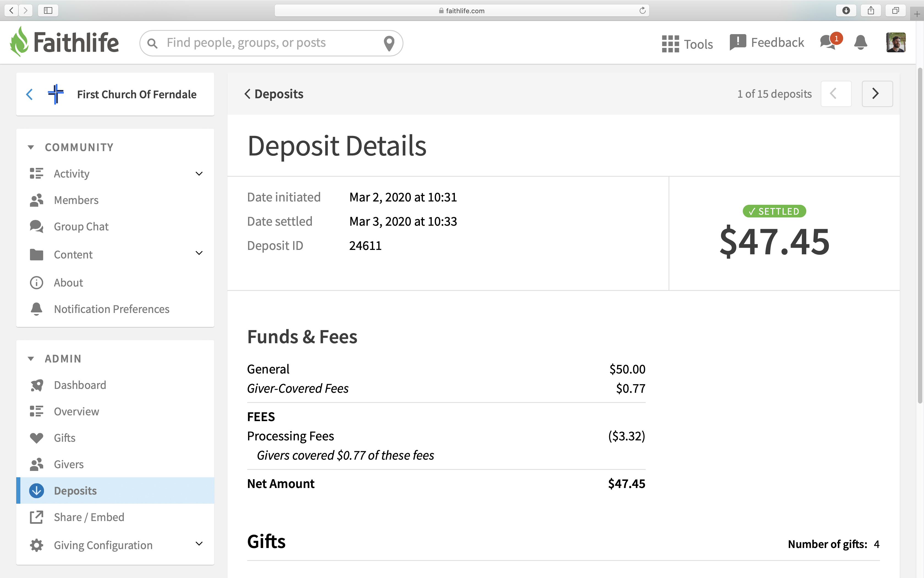Go to next deposit
924x578 pixels.
pyautogui.click(x=877, y=94)
